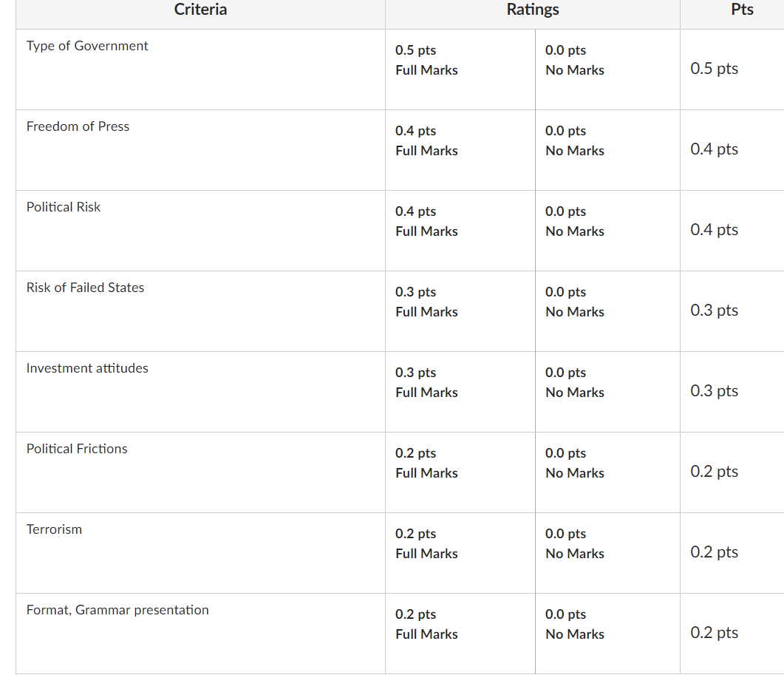This screenshot has width=784, height=675.
Task: Choose Full Marks for Political Risk
Action: tap(460, 231)
